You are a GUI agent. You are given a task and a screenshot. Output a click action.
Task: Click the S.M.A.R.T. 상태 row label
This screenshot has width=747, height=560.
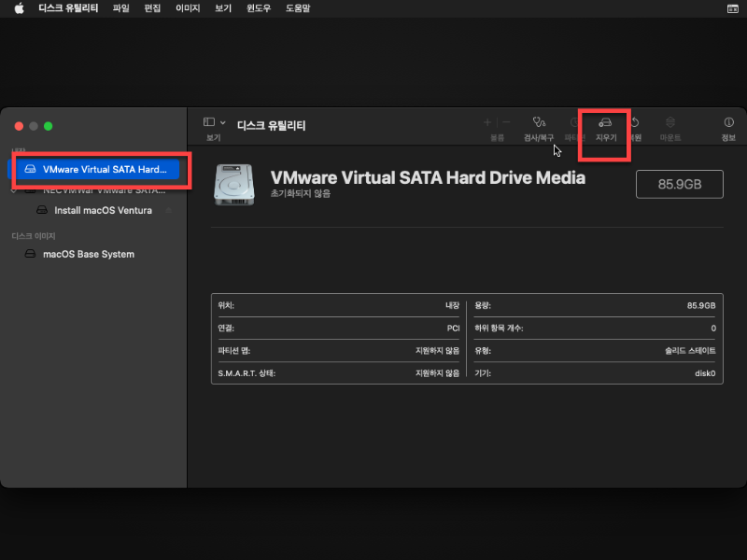[247, 373]
